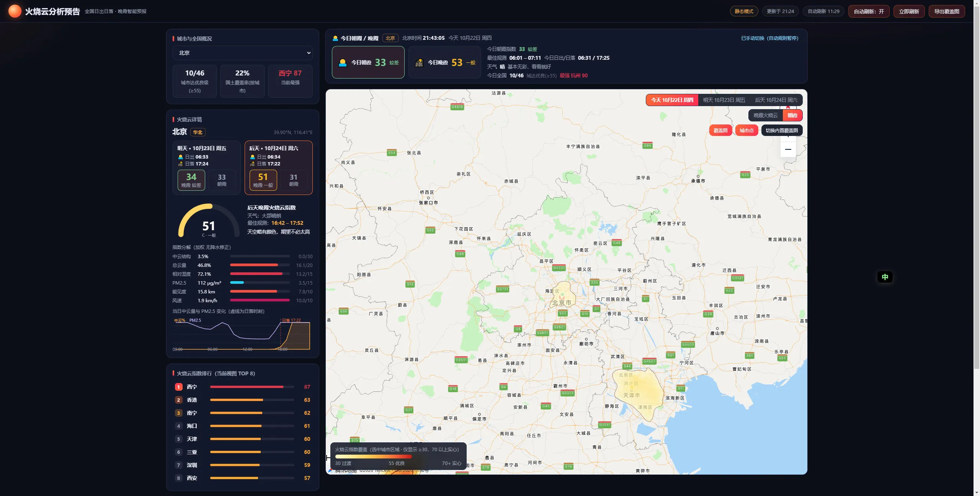Open the 明天 10月23日 forecast card
Image resolution: width=980 pixels, height=496 pixels.
click(207, 167)
